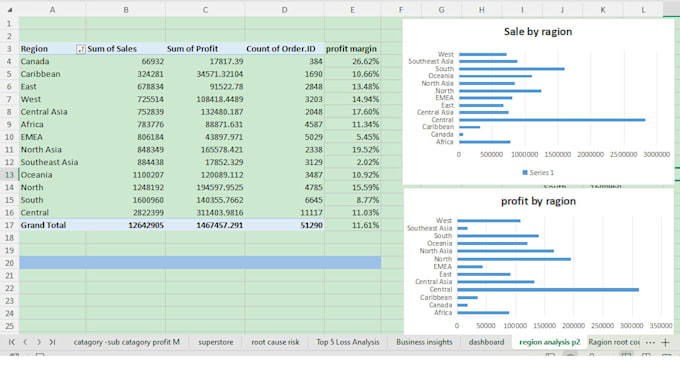The height and width of the screenshot is (378, 680).
Task: Click order count 11117
Action: [284, 212]
